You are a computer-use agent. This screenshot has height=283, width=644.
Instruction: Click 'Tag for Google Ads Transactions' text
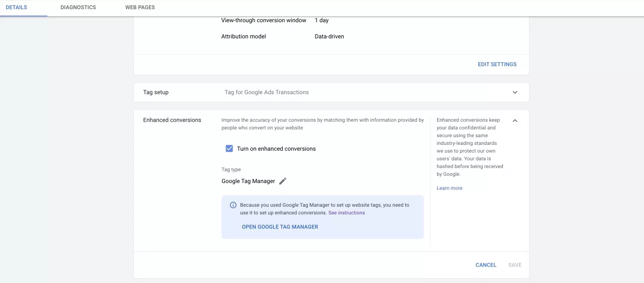pos(267,92)
